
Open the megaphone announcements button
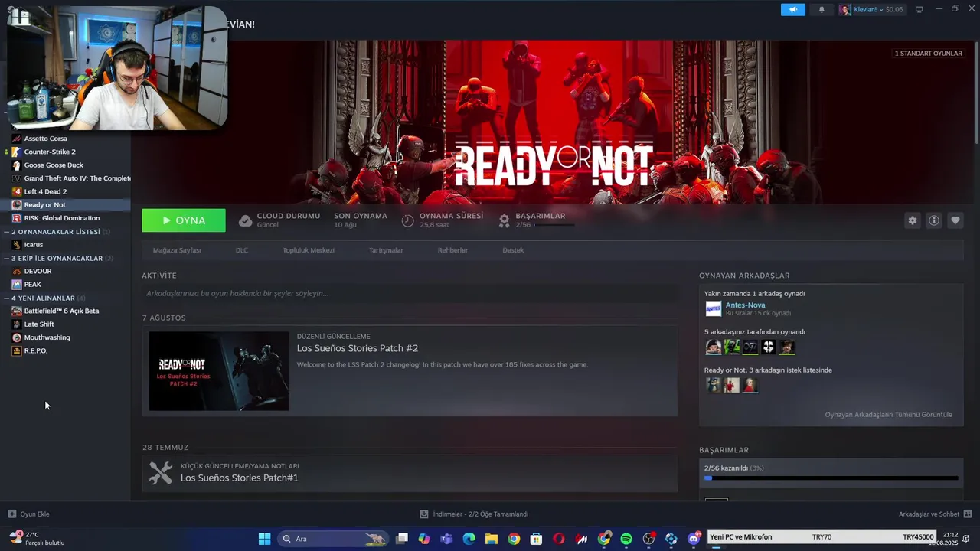point(793,9)
